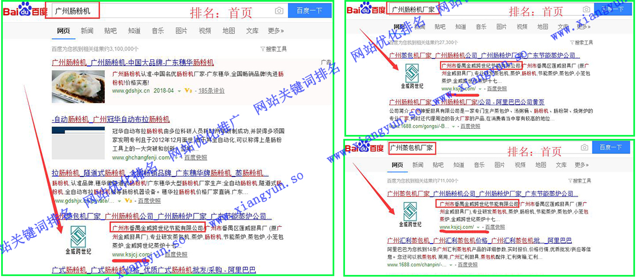Screen dimensions: 644x280
Task: Click text 百度为您找到相关结果约3,100,000个
Action: [x=95, y=49]
